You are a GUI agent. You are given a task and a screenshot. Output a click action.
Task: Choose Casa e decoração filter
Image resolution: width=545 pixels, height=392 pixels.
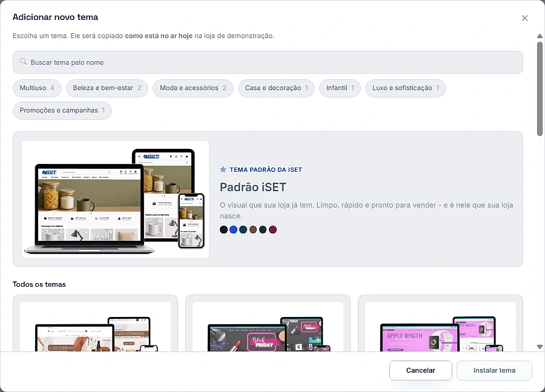tap(276, 88)
